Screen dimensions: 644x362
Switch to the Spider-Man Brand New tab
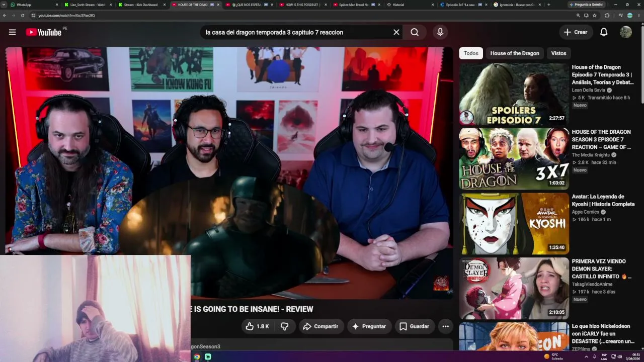pyautogui.click(x=357, y=5)
